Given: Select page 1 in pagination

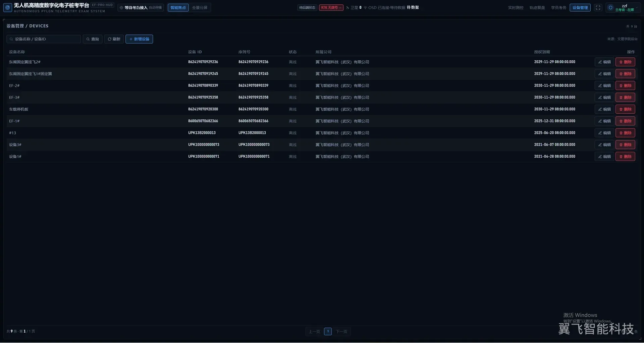Looking at the screenshot, I should click(x=328, y=331).
